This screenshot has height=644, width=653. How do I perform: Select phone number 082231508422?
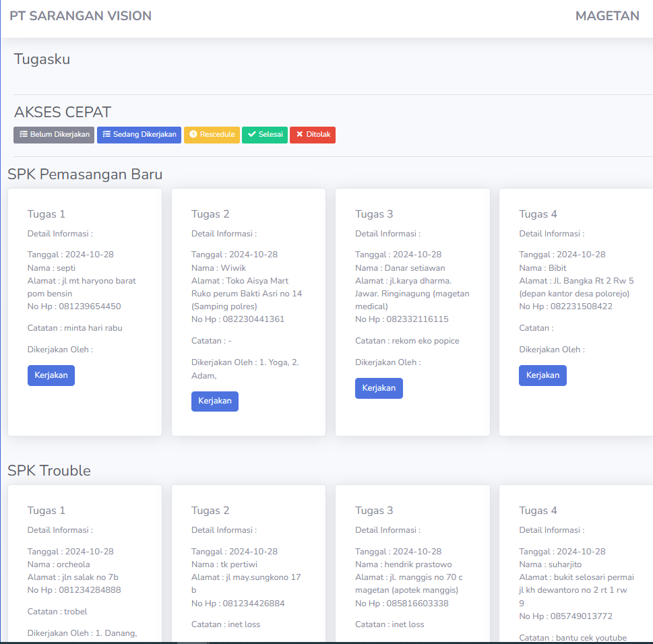582,307
